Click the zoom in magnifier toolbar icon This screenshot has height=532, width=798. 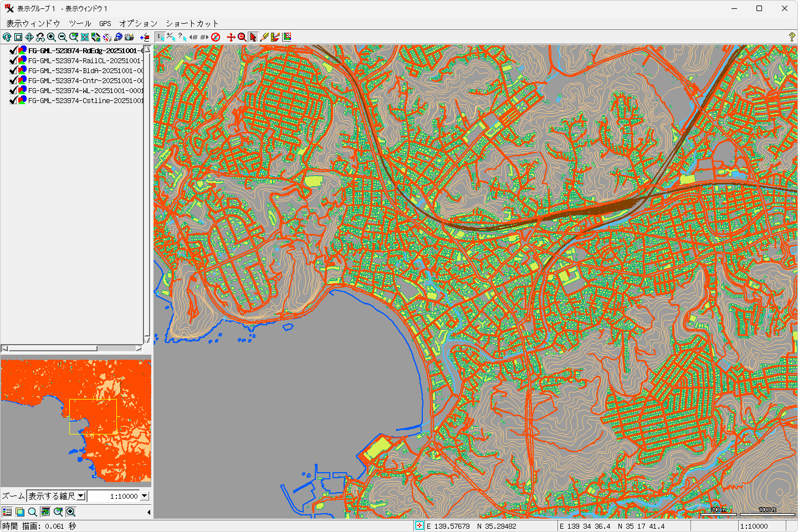pyautogui.click(x=52, y=37)
